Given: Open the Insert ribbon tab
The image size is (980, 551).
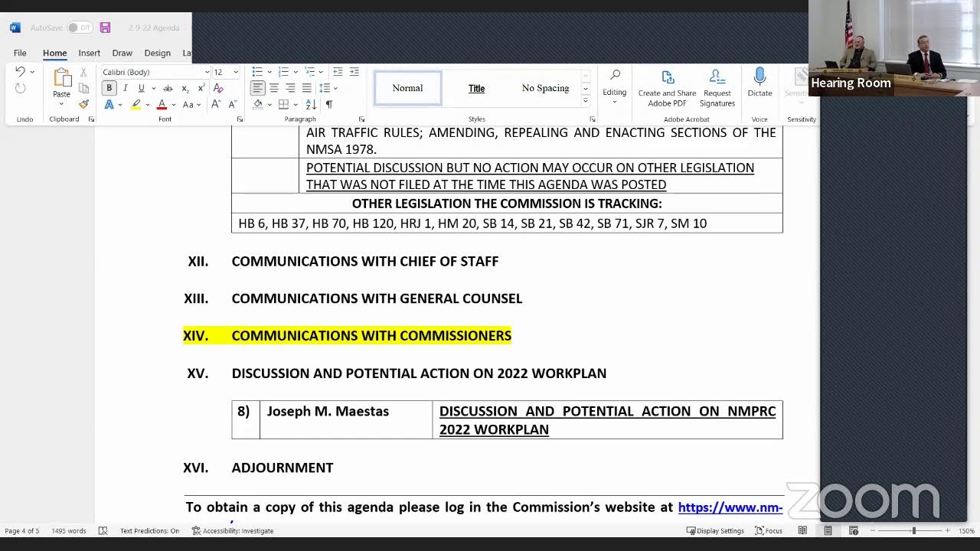Looking at the screenshot, I should pyautogui.click(x=90, y=53).
